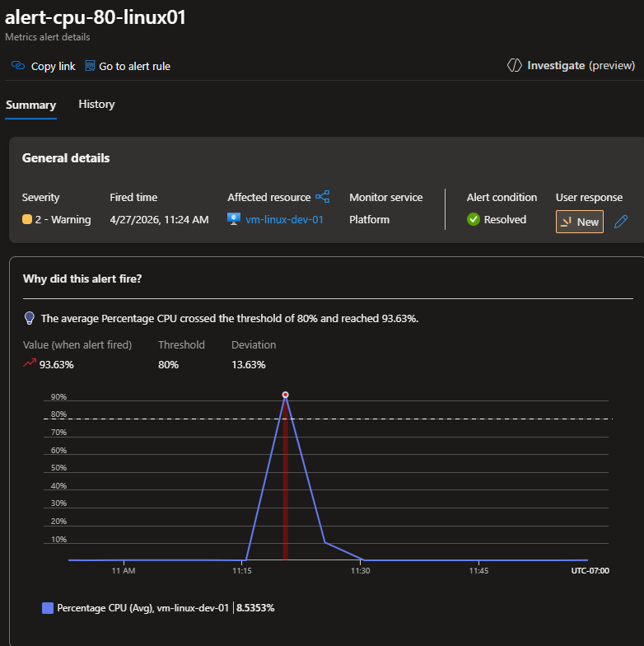Click the 13.63% deviation value
644x646 pixels.
click(x=249, y=364)
